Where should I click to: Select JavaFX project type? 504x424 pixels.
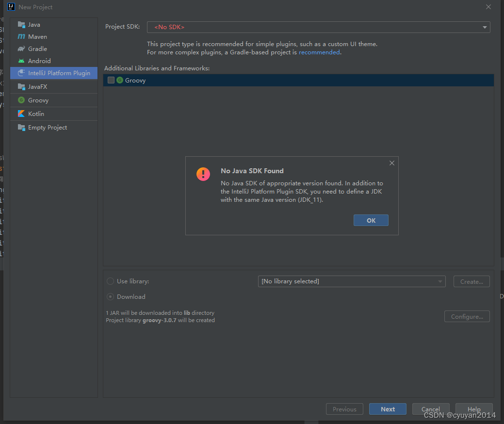coord(54,86)
